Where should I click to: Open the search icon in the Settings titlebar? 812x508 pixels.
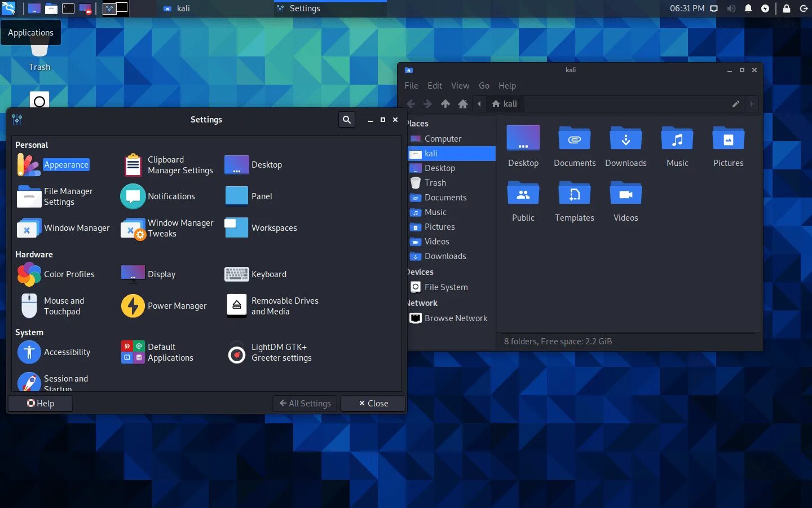point(347,120)
